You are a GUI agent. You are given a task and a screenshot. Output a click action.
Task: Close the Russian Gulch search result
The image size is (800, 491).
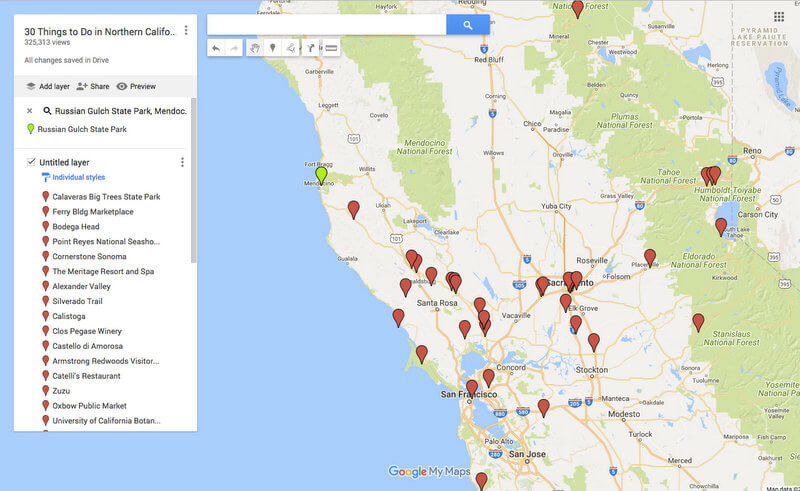click(30, 111)
